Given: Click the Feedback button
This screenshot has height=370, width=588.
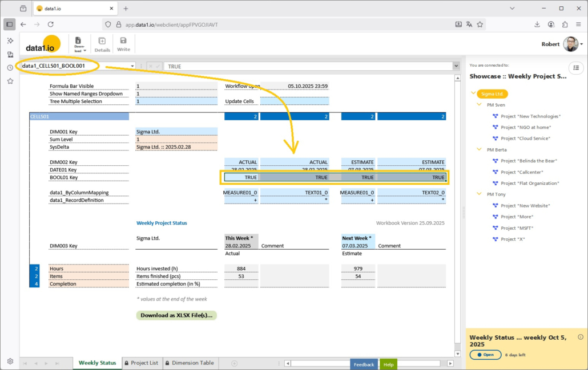Looking at the screenshot, I should pos(364,364).
